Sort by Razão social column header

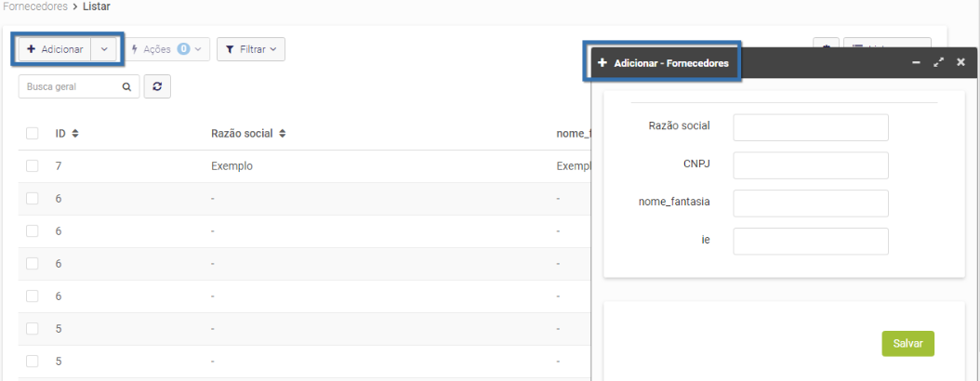pos(248,133)
